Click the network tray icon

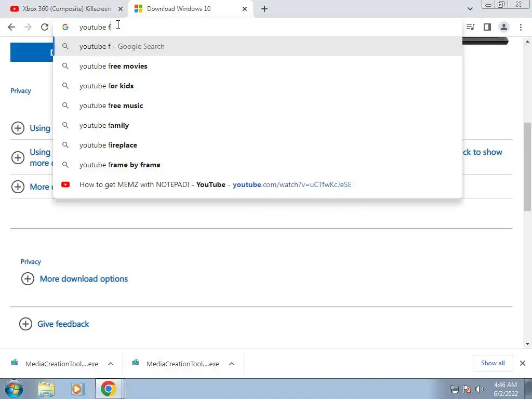click(x=454, y=389)
